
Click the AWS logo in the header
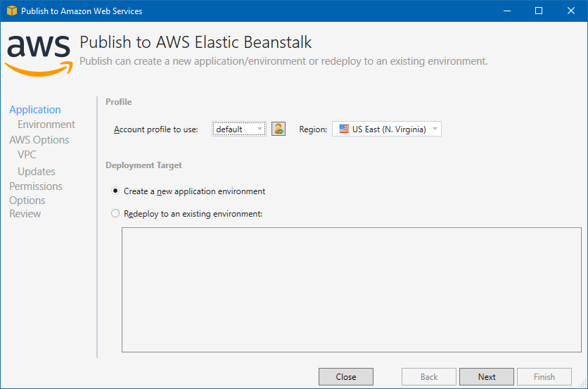pos(39,56)
